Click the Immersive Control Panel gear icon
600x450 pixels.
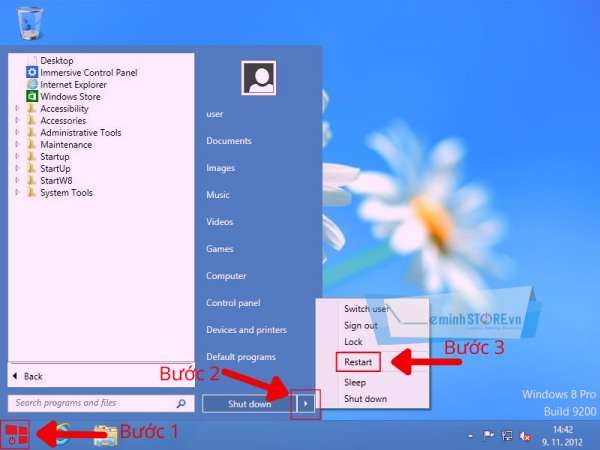[32, 72]
